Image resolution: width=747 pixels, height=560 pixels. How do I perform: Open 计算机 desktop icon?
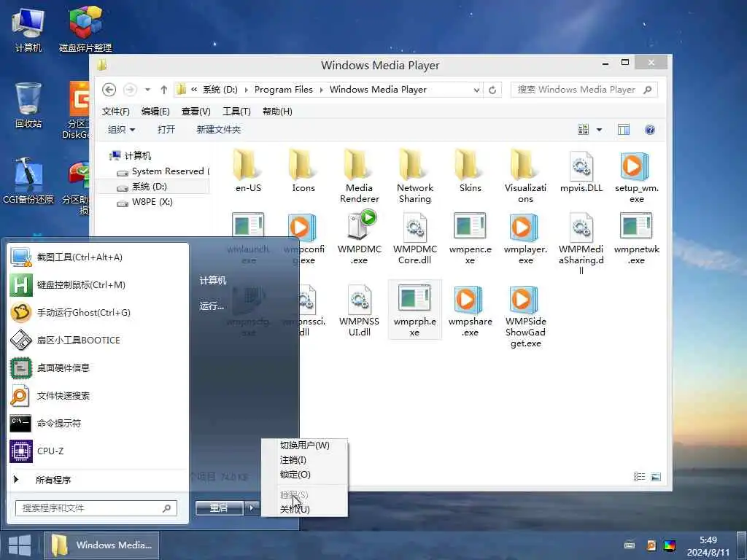coord(28,29)
